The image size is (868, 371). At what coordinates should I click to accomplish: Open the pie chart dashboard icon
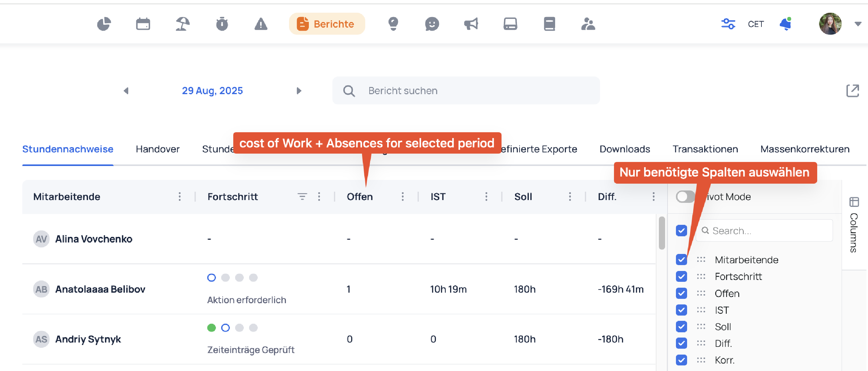coord(104,24)
